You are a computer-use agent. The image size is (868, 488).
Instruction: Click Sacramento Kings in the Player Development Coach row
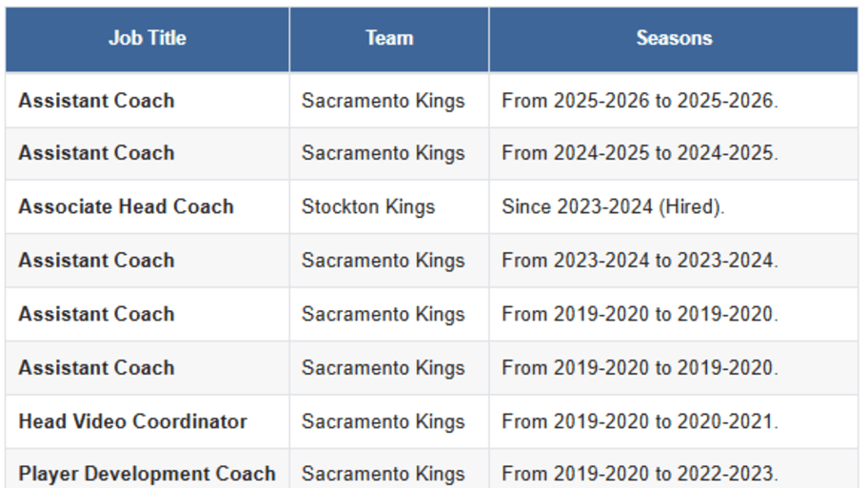[x=383, y=474]
